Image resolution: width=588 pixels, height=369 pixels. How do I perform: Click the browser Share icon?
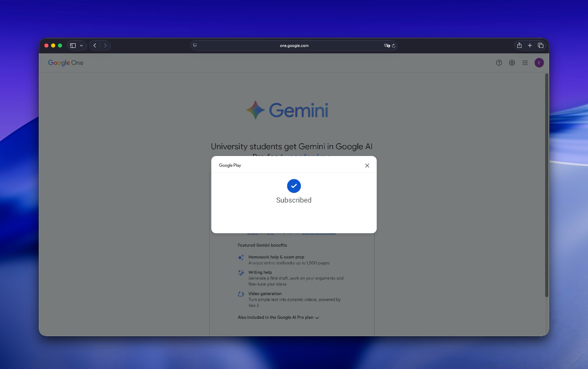[519, 46]
